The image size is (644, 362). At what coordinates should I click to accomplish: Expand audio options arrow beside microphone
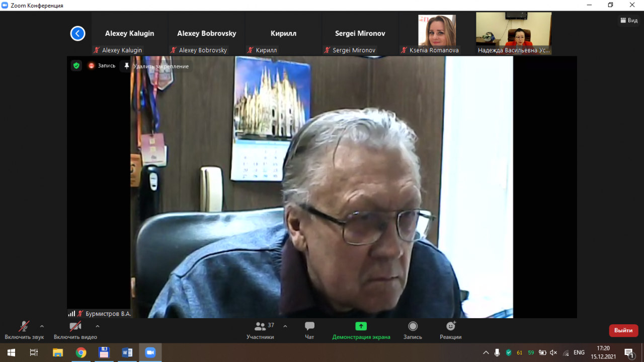(42, 326)
